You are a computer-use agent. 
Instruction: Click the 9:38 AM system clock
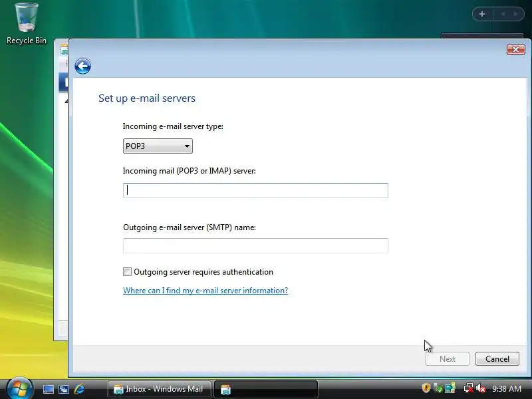[507, 388]
